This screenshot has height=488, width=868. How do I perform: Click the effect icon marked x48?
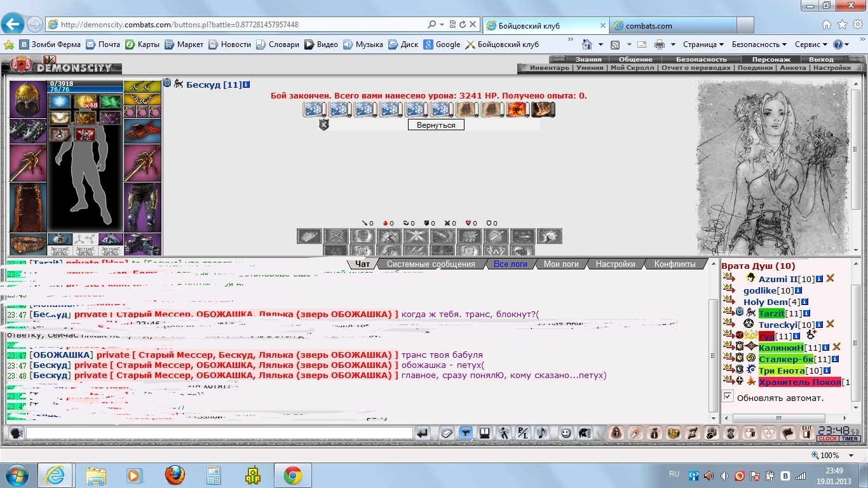[x=86, y=102]
